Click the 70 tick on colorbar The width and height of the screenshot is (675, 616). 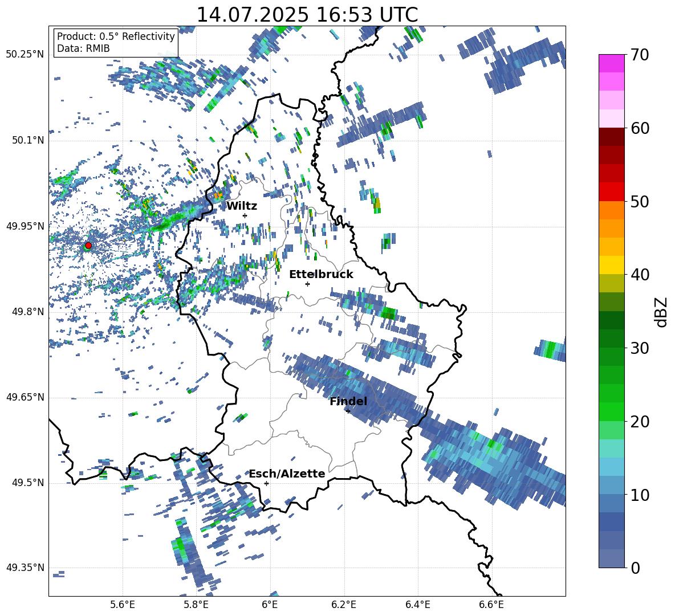[640, 55]
